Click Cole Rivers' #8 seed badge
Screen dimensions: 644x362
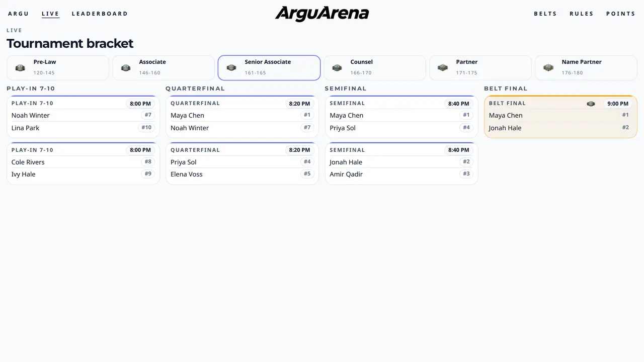148,162
